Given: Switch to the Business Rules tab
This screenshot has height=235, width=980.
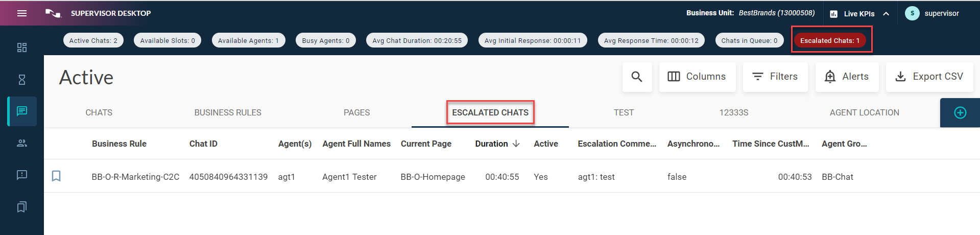Looking at the screenshot, I should pyautogui.click(x=228, y=112).
